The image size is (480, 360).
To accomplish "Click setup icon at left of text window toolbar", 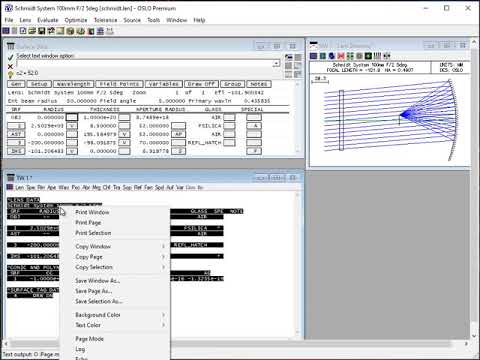I will pyautogui.click(x=10, y=187).
